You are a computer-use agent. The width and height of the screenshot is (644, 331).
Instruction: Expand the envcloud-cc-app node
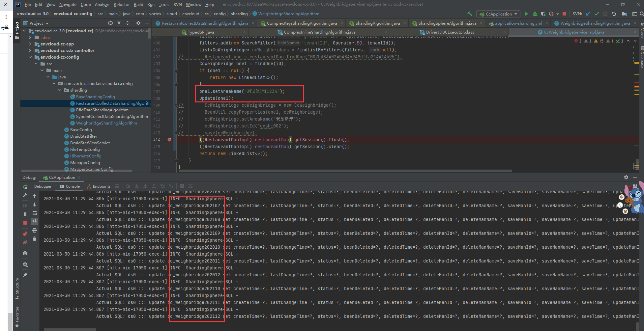[31, 44]
